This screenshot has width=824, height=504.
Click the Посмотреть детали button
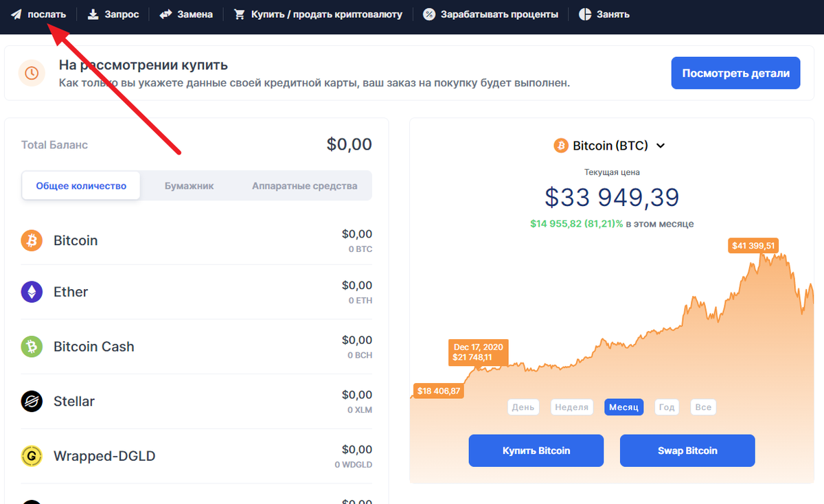[x=735, y=73]
